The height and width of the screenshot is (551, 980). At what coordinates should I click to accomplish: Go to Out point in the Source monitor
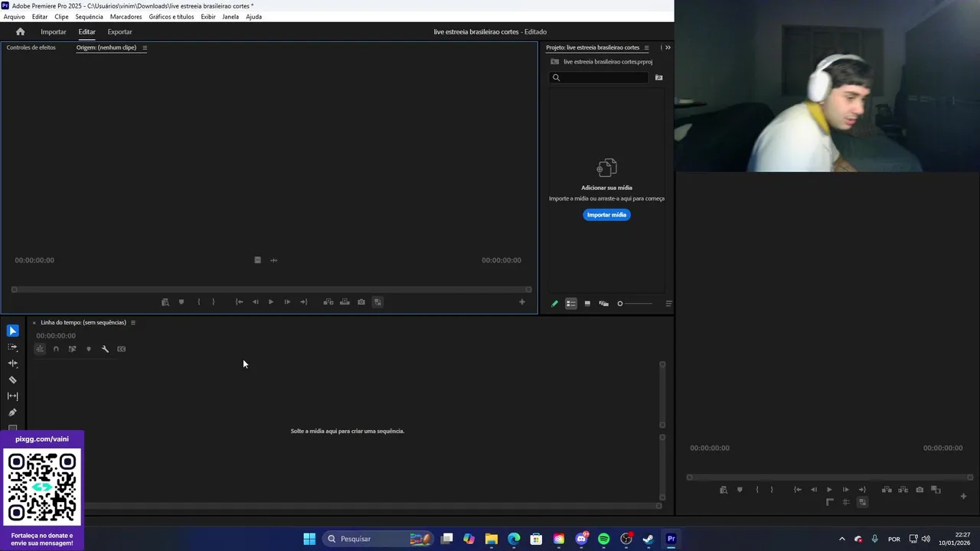(x=304, y=302)
